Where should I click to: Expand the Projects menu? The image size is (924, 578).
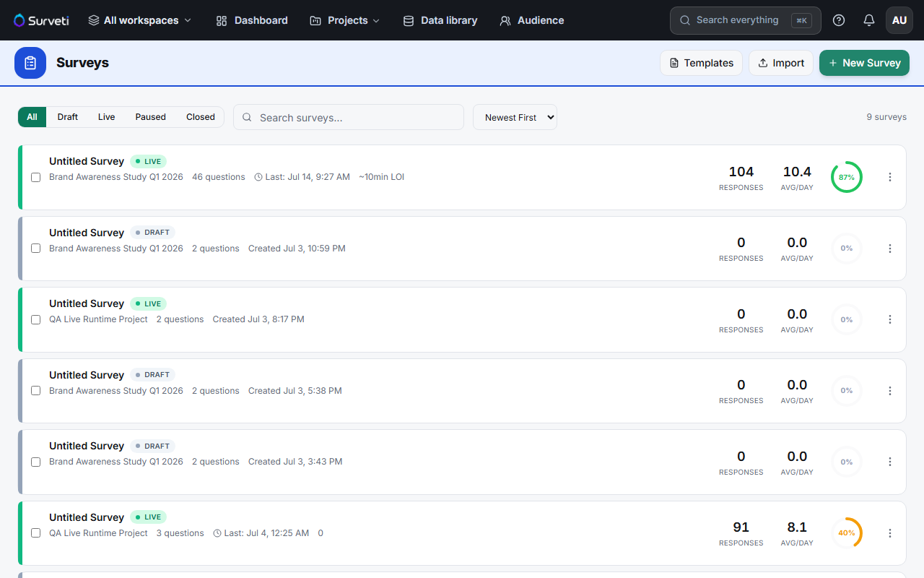344,20
